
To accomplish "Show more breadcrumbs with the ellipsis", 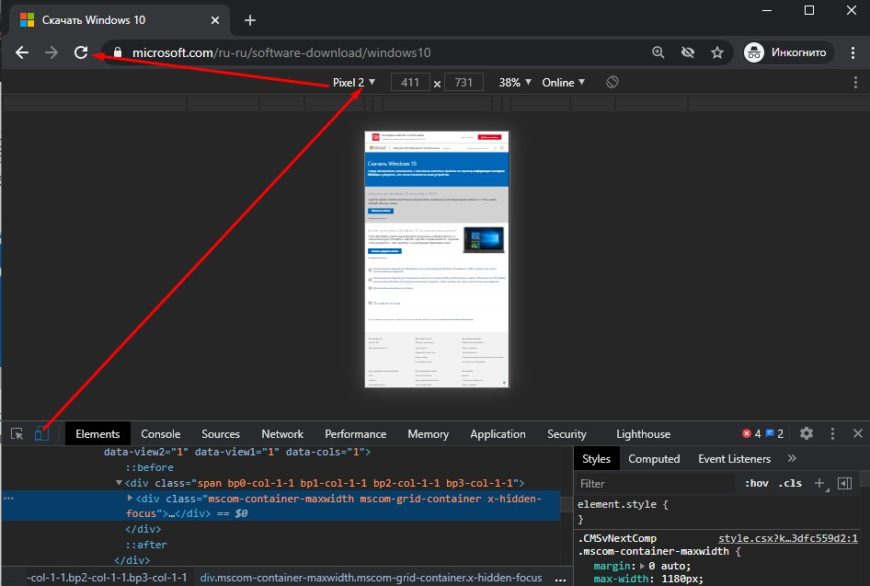I will [560, 578].
